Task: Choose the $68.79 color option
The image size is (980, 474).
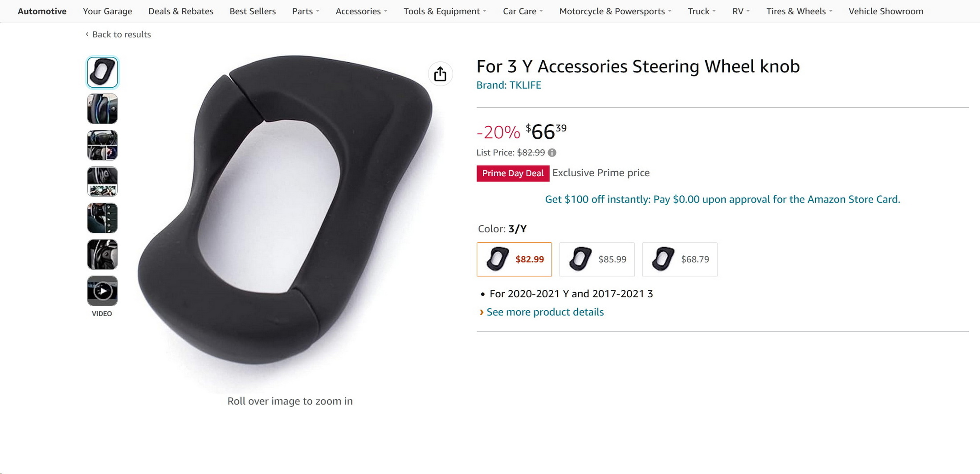Action: click(x=680, y=259)
